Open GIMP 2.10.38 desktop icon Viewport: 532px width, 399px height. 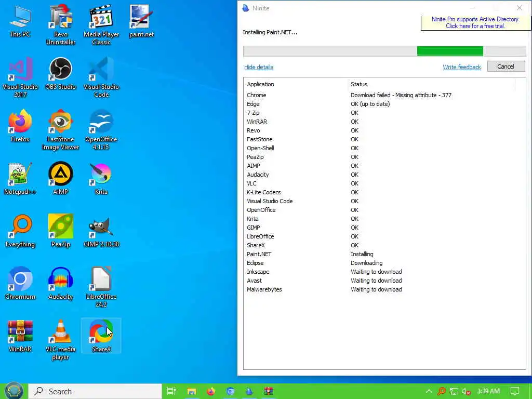coord(101,231)
